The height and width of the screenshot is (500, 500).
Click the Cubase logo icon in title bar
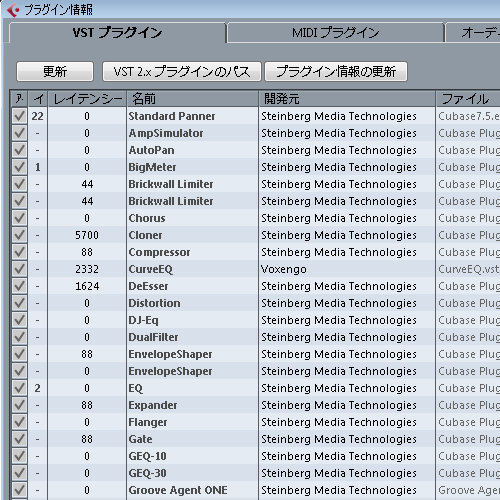(x=13, y=10)
